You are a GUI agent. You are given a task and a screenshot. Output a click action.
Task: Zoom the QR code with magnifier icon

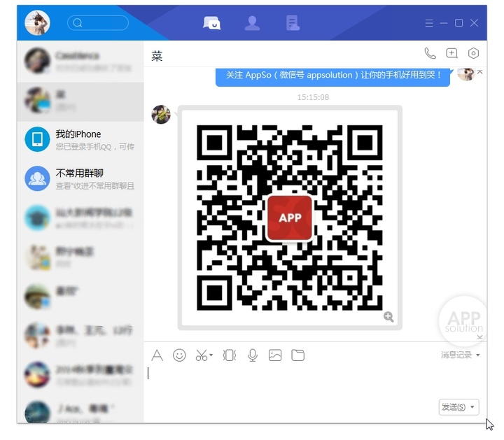click(x=388, y=317)
